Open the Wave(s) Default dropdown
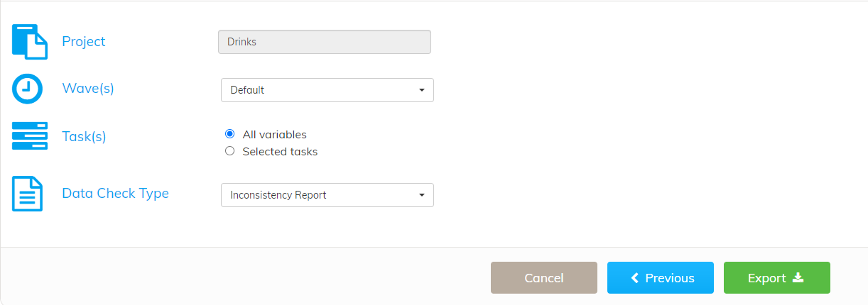The height and width of the screenshot is (305, 868). click(x=327, y=90)
